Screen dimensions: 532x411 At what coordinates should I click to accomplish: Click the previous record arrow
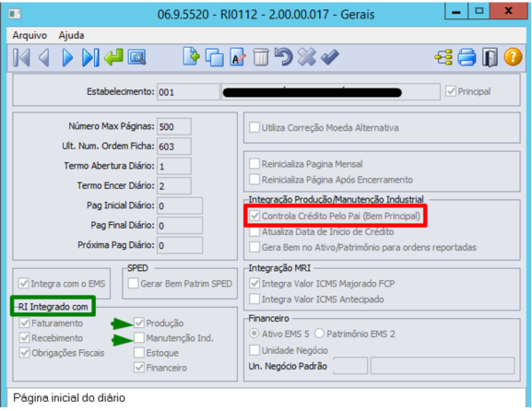(x=44, y=57)
